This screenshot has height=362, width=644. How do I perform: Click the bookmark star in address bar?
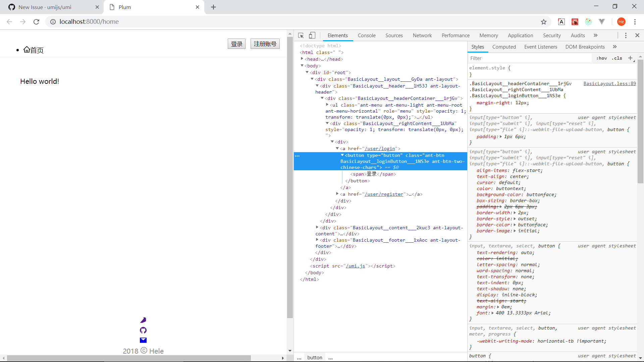coord(543,22)
